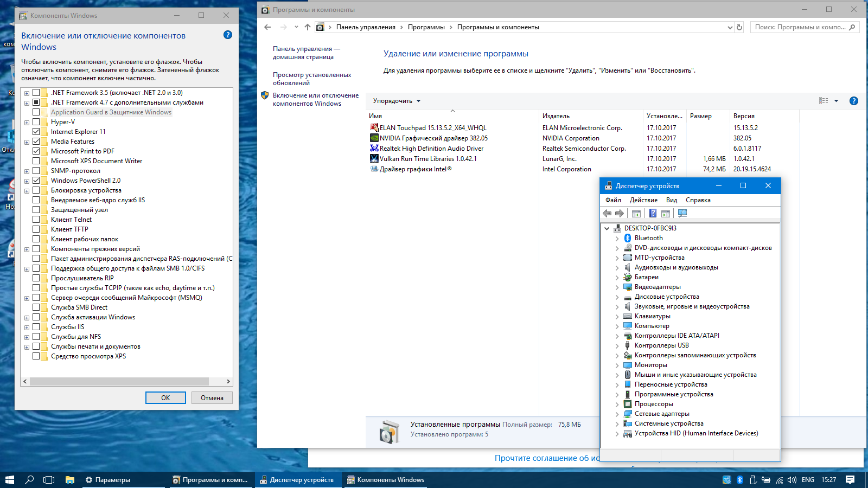Open Панель управления домашняя страница link
This screenshot has width=868, height=488.
point(307,53)
